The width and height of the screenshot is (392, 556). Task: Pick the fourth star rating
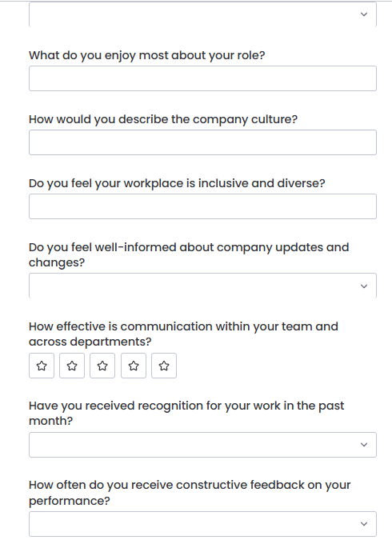134,366
